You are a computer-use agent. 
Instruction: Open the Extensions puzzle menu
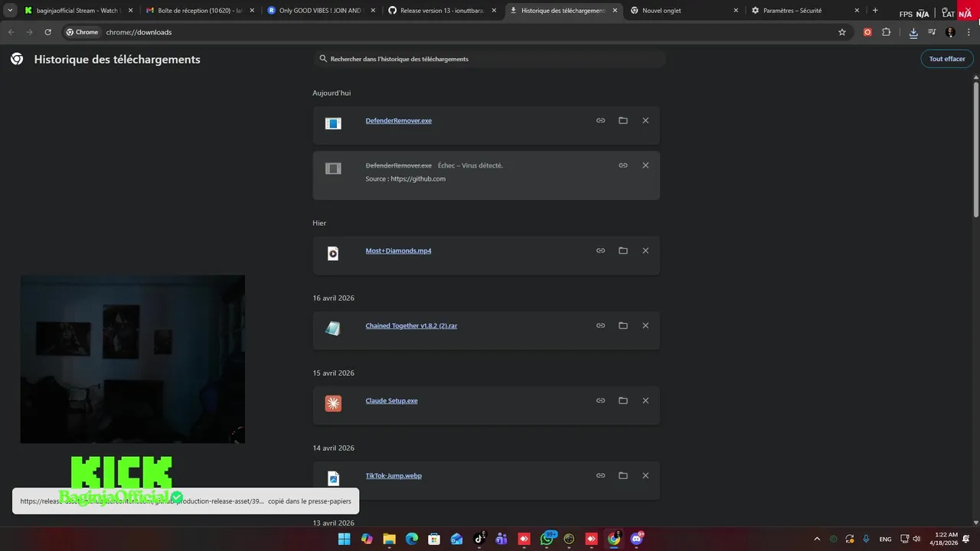(x=887, y=32)
